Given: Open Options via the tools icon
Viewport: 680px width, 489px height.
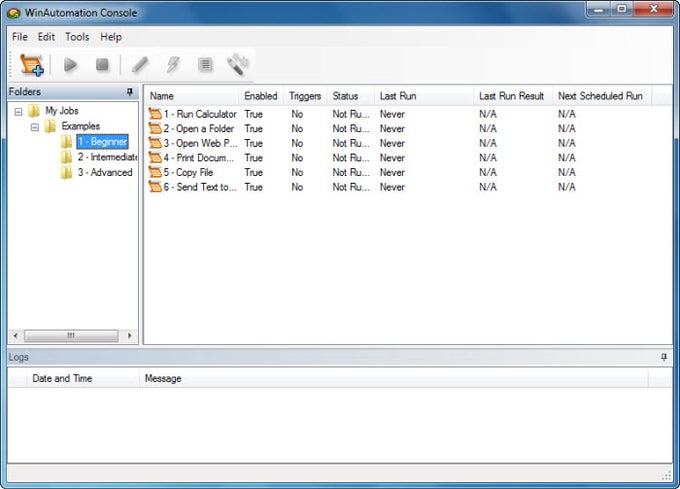Looking at the screenshot, I should [x=238, y=65].
